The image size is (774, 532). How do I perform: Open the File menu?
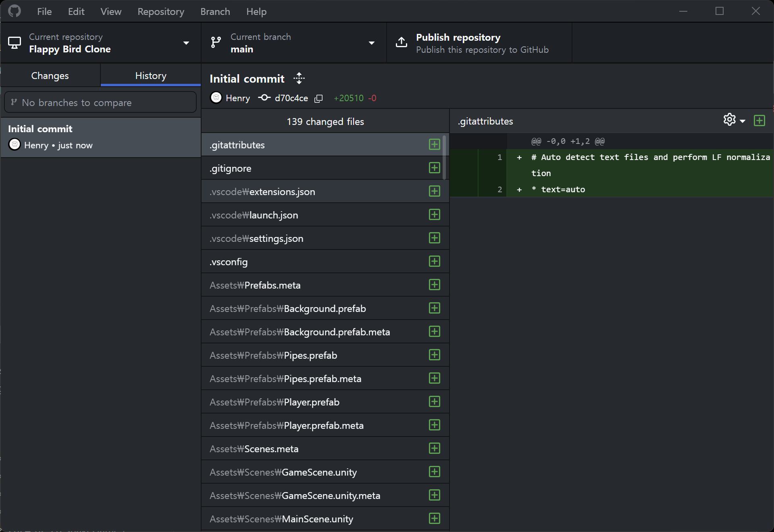coord(44,12)
